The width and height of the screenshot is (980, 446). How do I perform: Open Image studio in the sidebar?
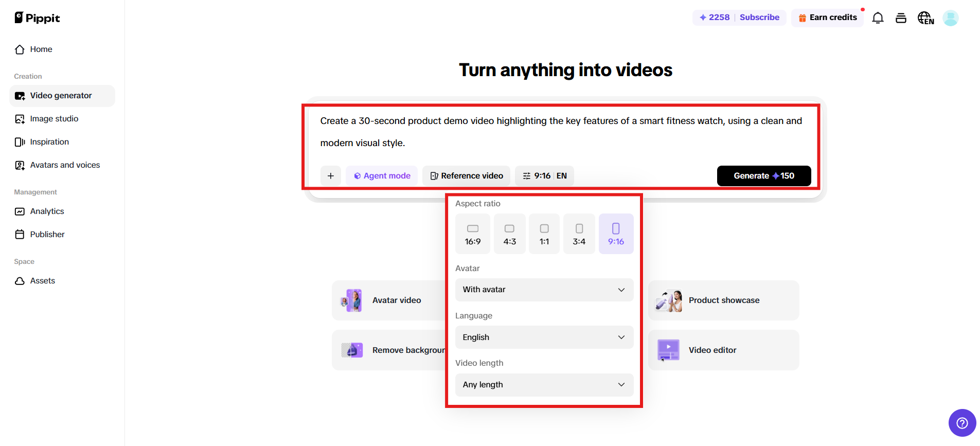tap(54, 119)
